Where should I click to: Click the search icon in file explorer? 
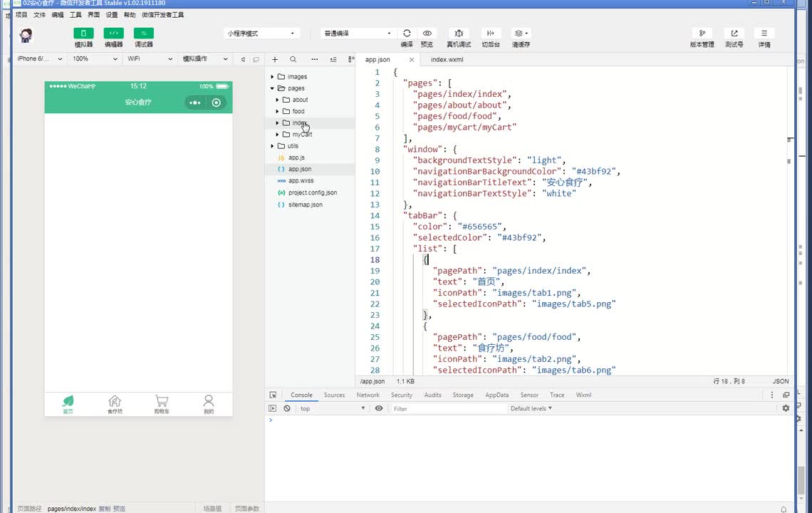point(293,59)
